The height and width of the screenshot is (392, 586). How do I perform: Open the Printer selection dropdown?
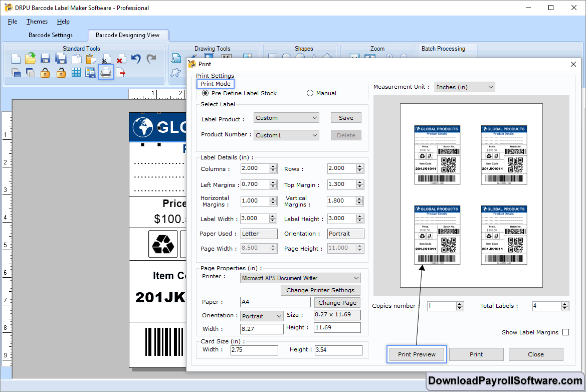(x=300, y=278)
